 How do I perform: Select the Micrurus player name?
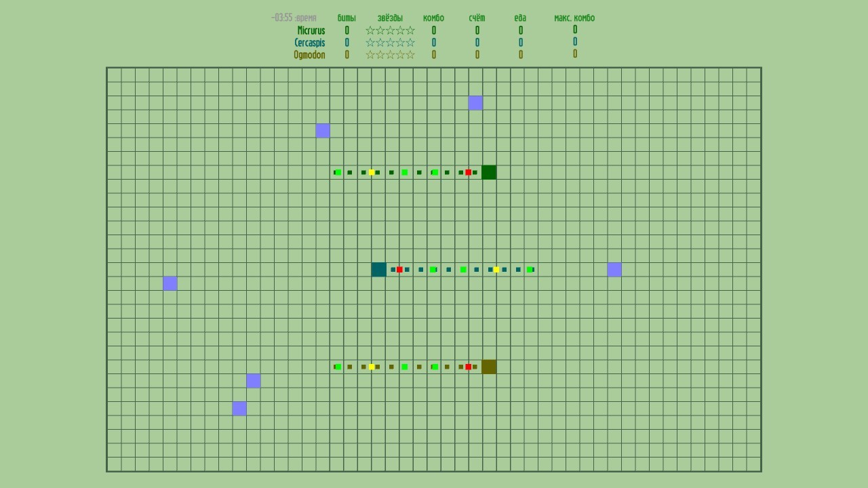pos(311,30)
